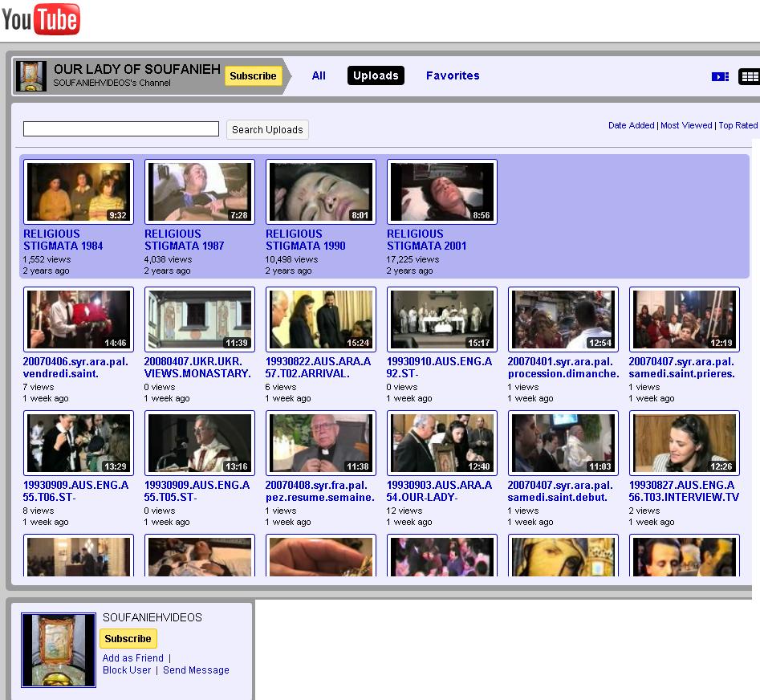Viewport: 760px width, 700px height.
Task: Click 19930903.AUS.ARA.A54.OUR-LADY- link
Action: (x=439, y=491)
